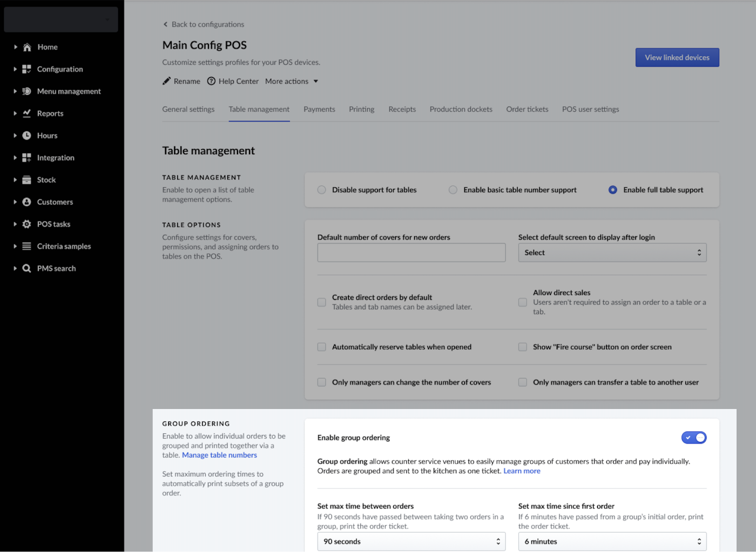The width and height of the screenshot is (756, 552).
Task: Click the POS tasks gear icon
Action: [x=26, y=224]
